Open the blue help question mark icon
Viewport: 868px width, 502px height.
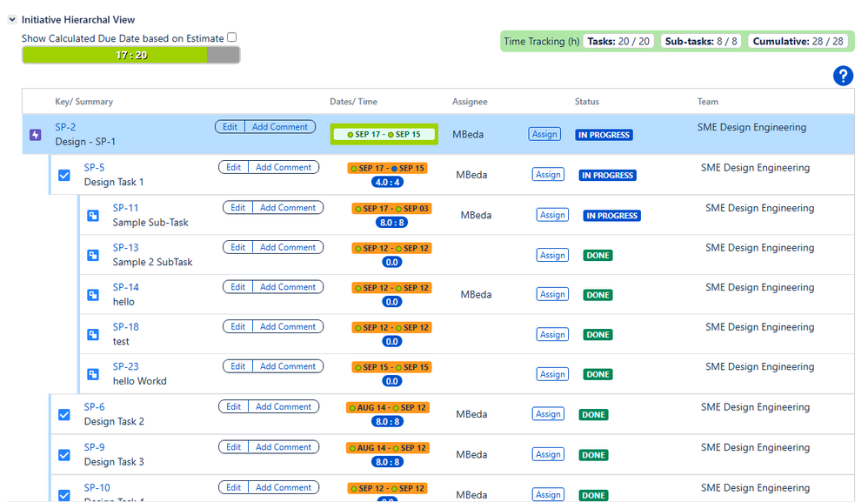(x=843, y=76)
